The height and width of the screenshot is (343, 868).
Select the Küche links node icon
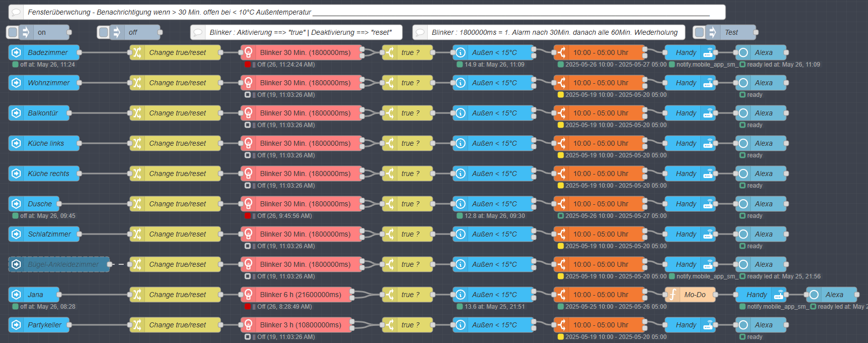pos(16,143)
